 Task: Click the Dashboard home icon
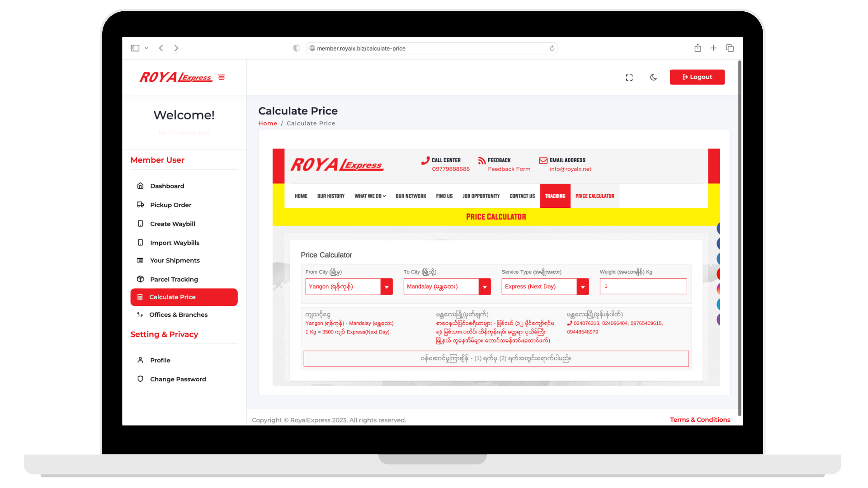[140, 186]
